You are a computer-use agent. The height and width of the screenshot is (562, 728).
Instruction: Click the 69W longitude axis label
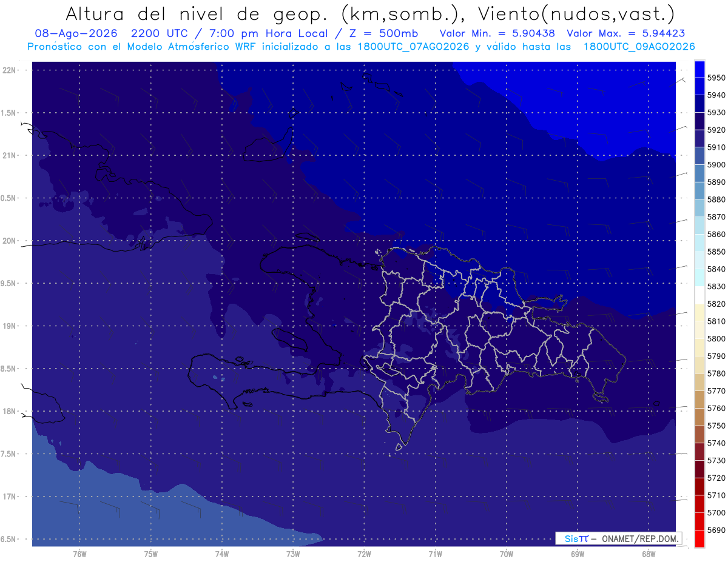578,554
